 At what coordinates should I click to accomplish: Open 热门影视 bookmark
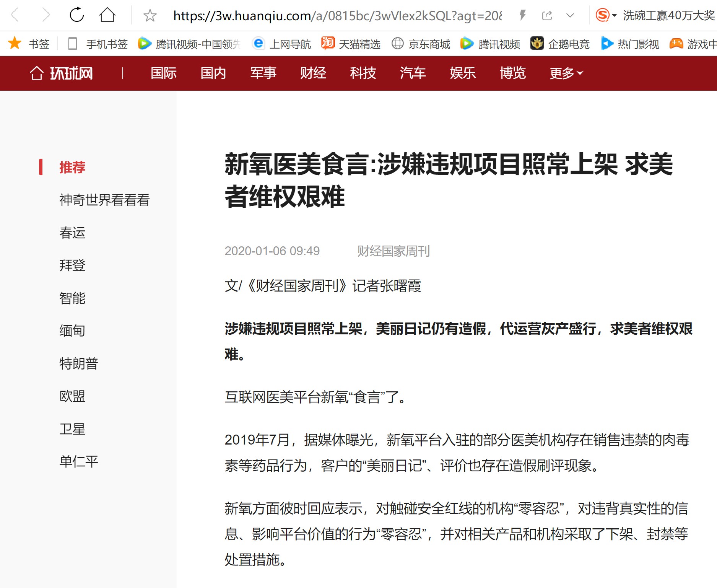coord(630,44)
